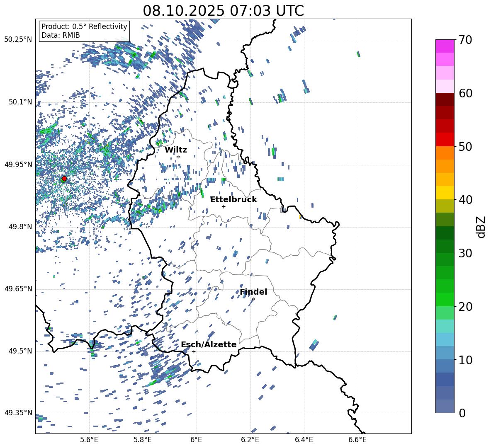Click the Findel station cross marker
Viewport: 491px width, 448px height.
[x=253, y=299]
